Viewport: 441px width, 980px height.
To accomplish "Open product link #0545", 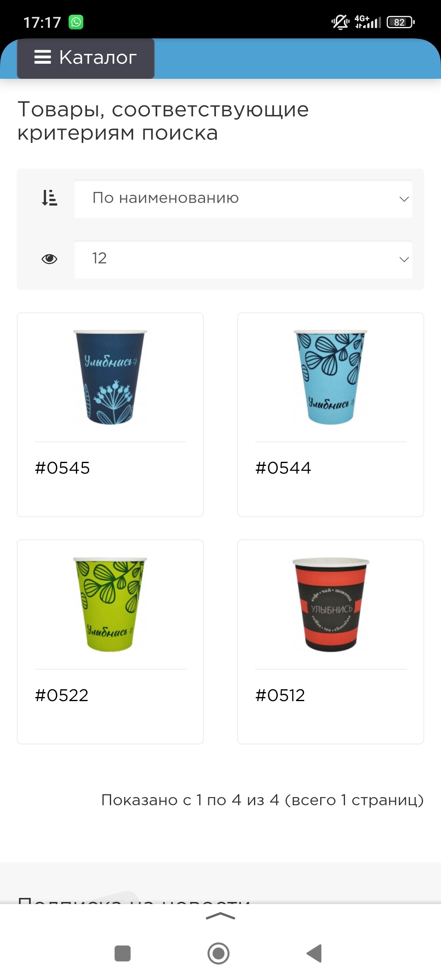I will (62, 468).
